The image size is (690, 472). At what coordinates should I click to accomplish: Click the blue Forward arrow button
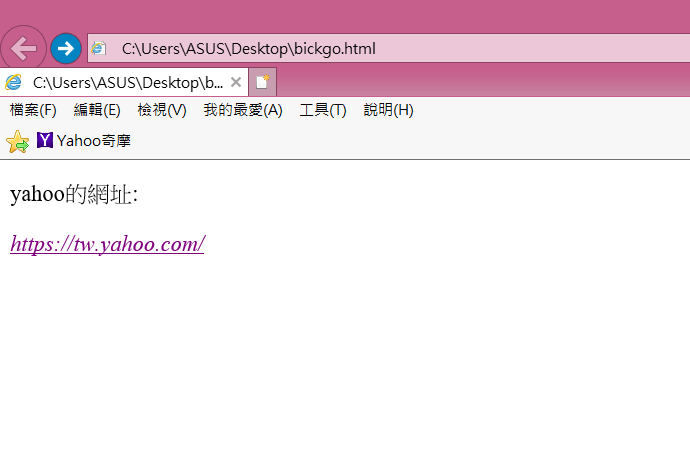point(66,48)
